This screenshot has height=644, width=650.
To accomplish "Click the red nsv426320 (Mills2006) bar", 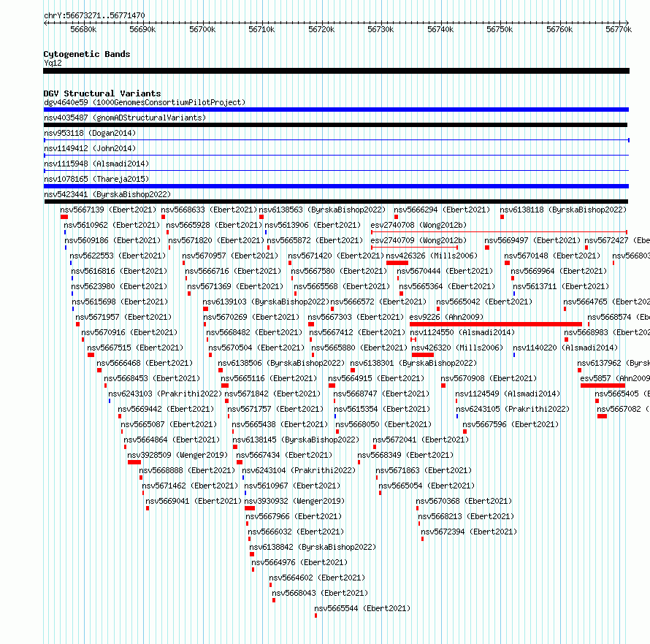I will point(423,355).
